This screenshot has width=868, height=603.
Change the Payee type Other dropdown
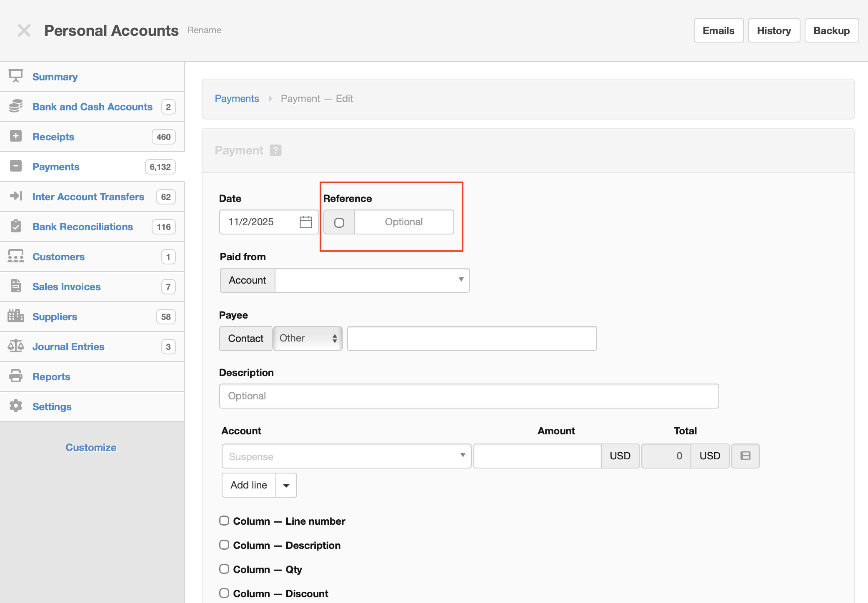(308, 339)
